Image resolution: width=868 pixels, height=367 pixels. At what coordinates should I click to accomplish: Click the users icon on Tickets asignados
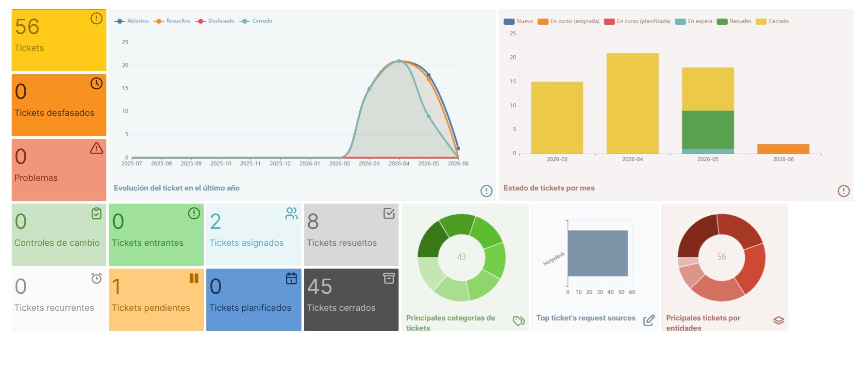(292, 213)
